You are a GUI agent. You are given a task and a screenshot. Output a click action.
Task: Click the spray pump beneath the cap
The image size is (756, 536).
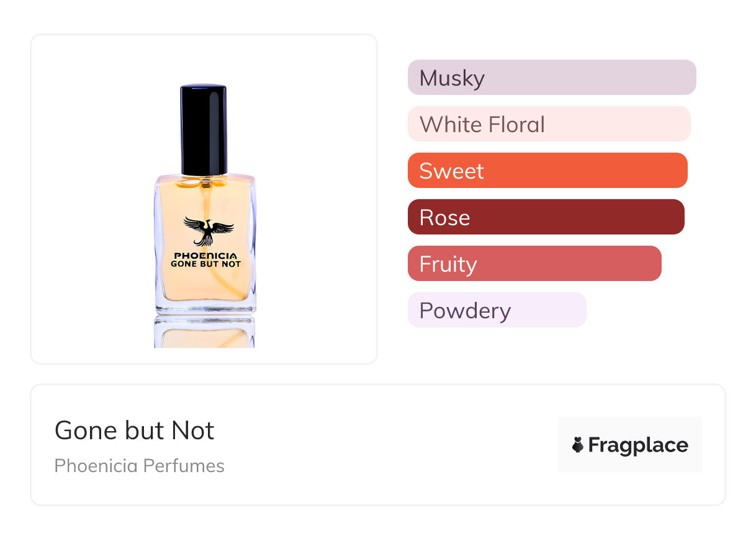(204, 182)
